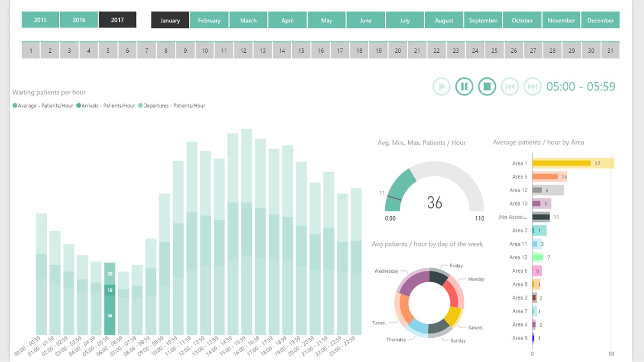Pause the hourly animation
The width and height of the screenshot is (644, 362).
[x=464, y=87]
